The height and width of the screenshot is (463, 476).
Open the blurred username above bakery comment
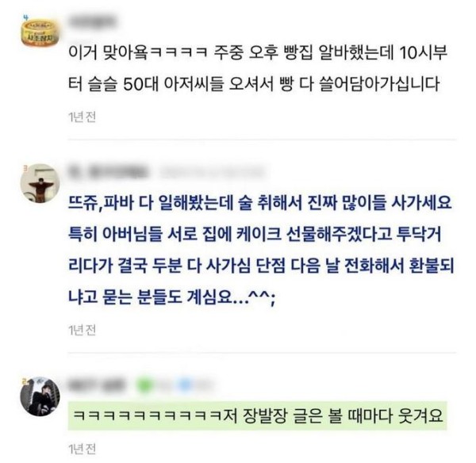(92, 22)
